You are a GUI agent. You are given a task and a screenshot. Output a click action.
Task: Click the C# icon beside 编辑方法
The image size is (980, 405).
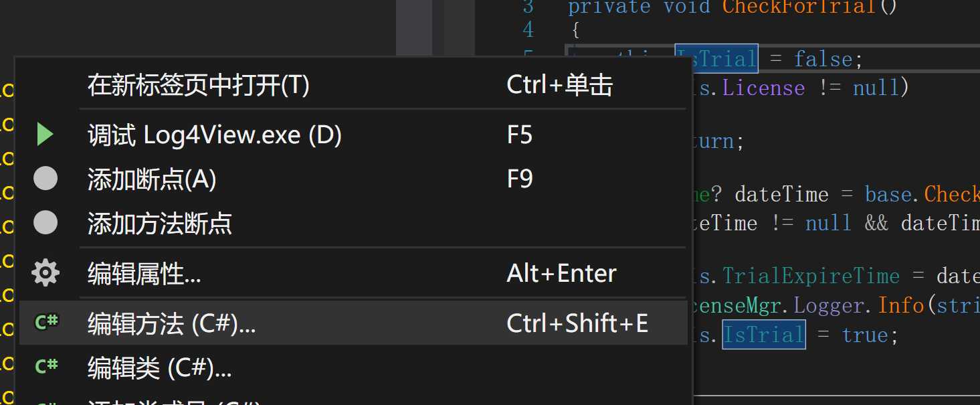click(46, 323)
